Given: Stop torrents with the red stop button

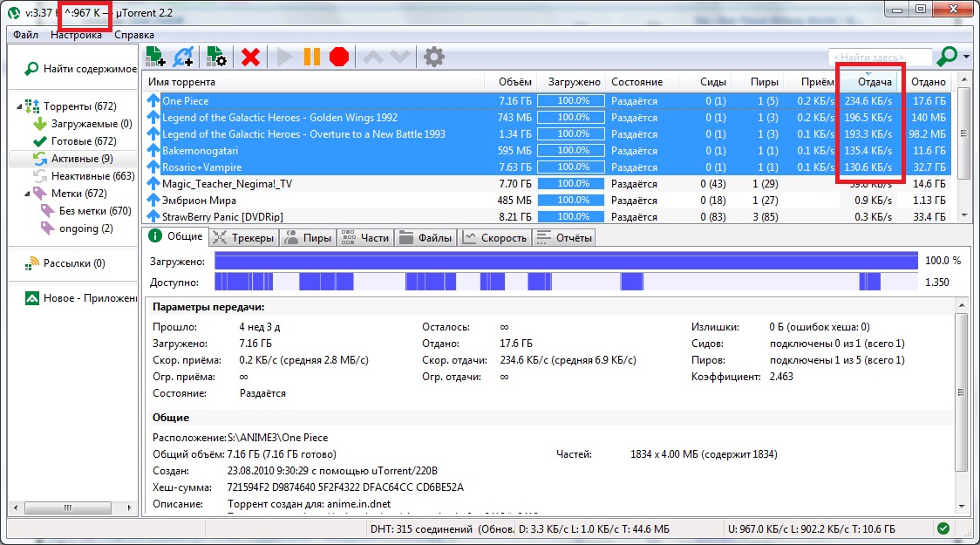Looking at the screenshot, I should tap(339, 58).
